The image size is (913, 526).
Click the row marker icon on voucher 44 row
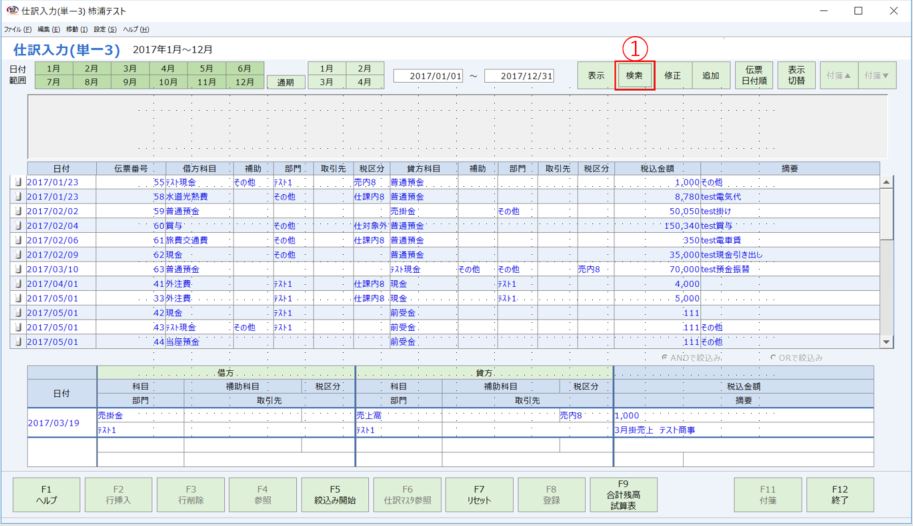click(x=19, y=342)
